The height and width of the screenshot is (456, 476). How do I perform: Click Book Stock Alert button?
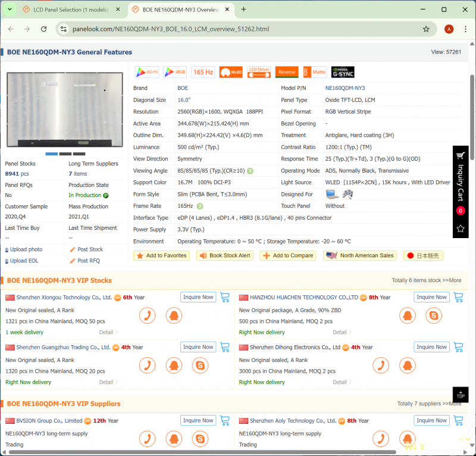[225, 256]
